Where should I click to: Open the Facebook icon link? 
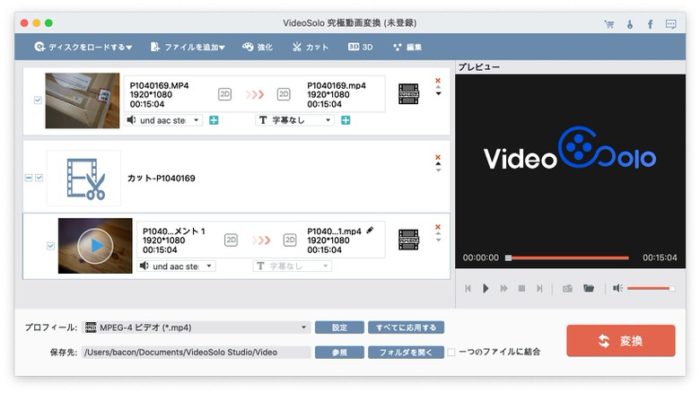(650, 24)
